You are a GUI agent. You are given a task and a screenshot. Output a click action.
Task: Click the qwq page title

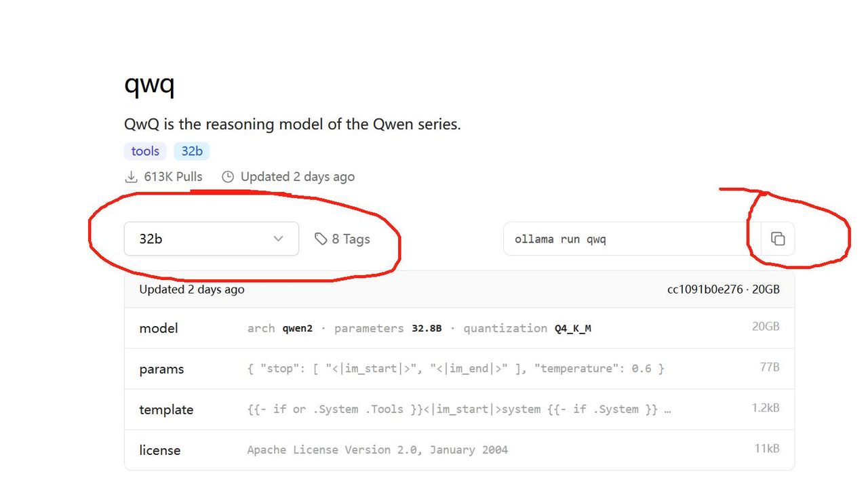click(x=149, y=85)
